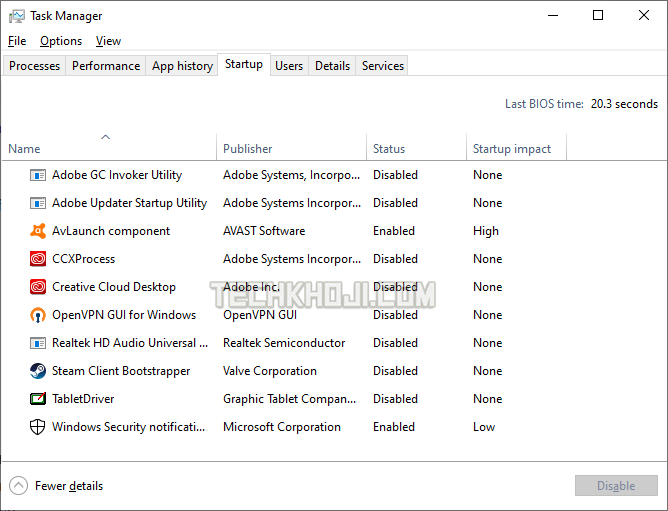Sort list by Startup impact column header
The image size is (668, 511).
512,149
